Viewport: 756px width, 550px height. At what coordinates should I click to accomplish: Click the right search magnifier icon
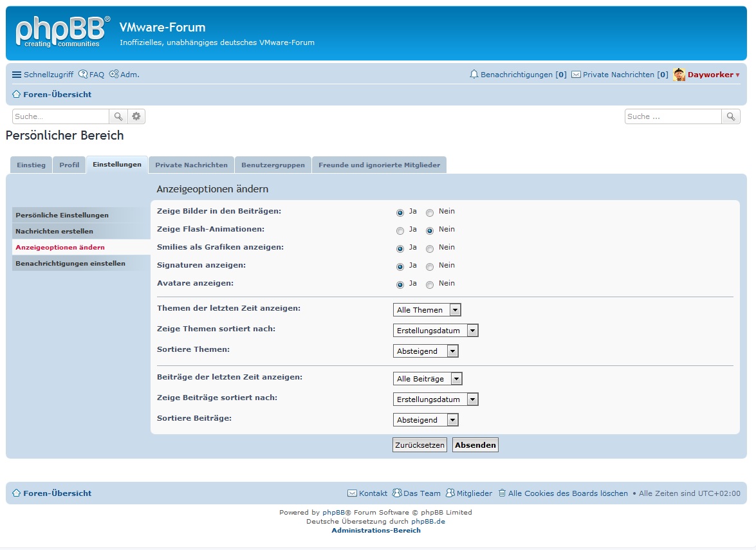click(730, 116)
